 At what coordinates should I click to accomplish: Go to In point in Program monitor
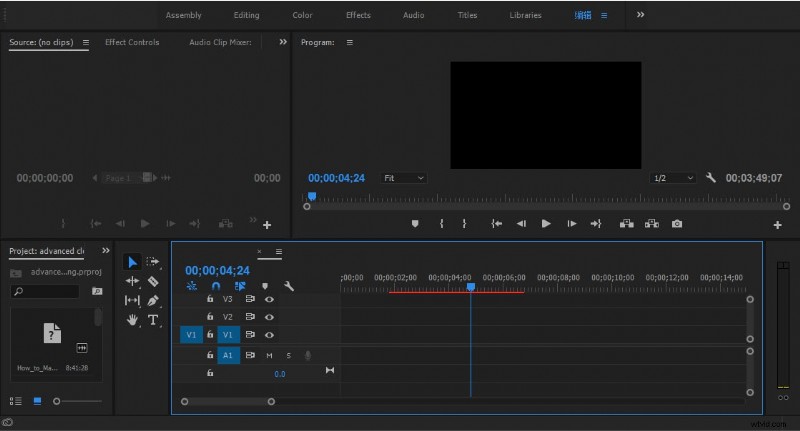coord(496,223)
